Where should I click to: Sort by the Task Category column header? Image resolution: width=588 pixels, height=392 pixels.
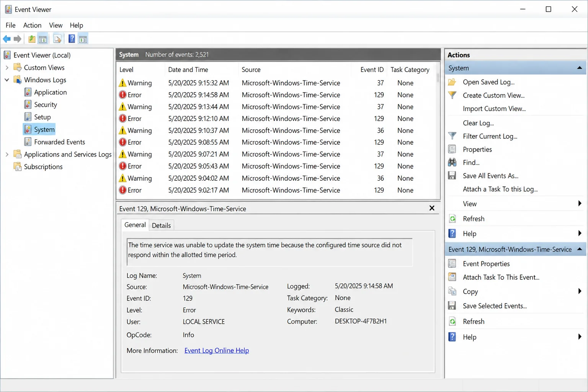point(410,70)
